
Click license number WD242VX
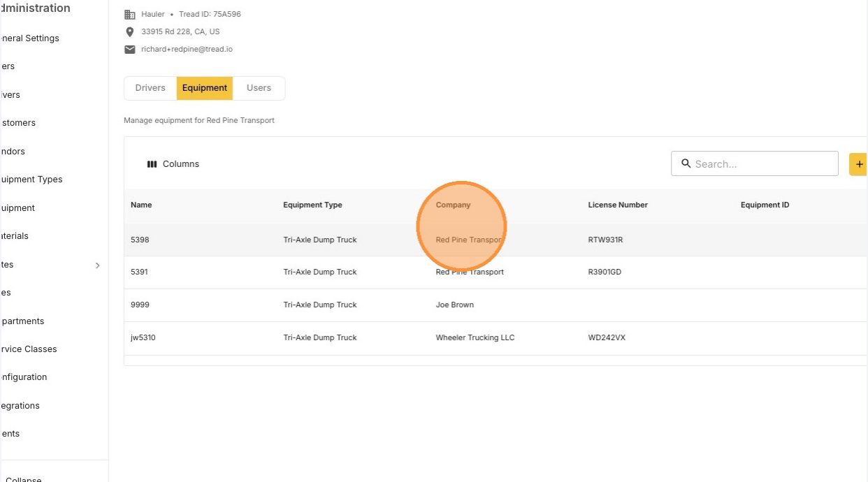point(607,338)
